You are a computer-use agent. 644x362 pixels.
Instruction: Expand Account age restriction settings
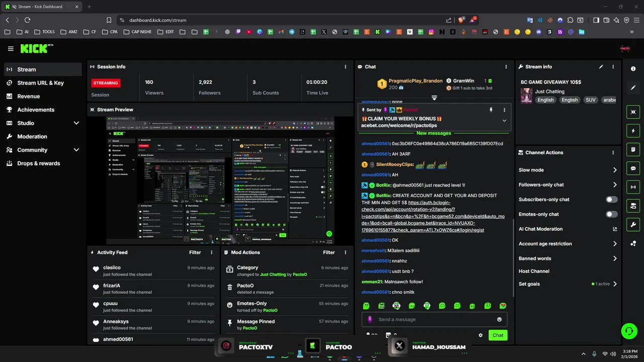click(615, 244)
